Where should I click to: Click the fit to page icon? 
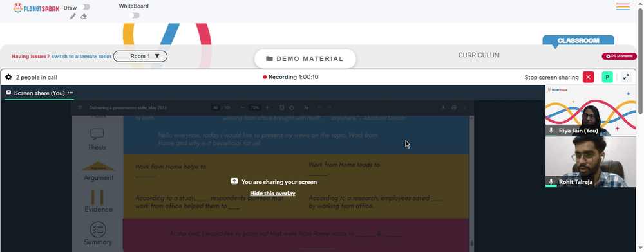pyautogui.click(x=282, y=108)
